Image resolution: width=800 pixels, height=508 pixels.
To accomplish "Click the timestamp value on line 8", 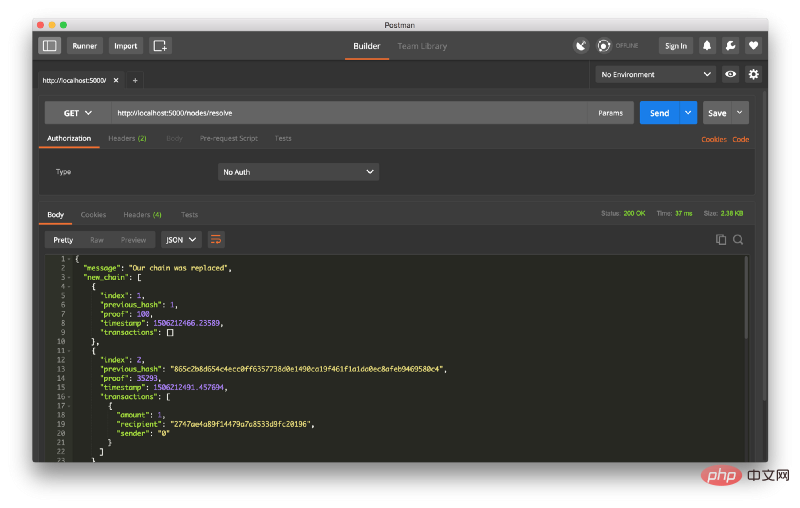I will [x=187, y=323].
